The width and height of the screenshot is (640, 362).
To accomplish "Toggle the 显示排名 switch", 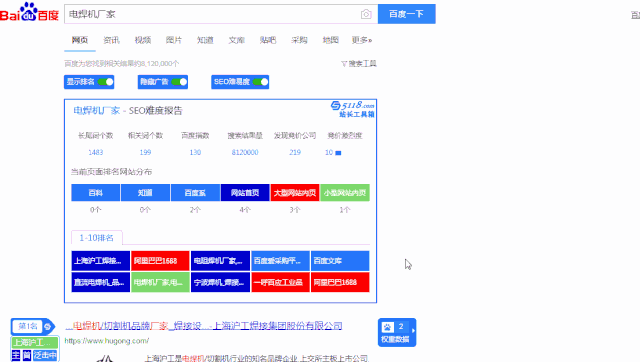I will [106, 82].
